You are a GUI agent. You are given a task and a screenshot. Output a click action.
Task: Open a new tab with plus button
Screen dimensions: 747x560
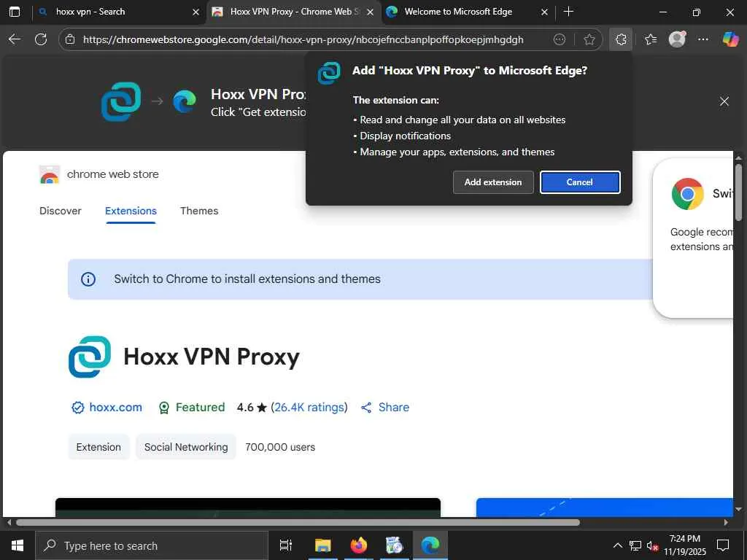(x=568, y=12)
